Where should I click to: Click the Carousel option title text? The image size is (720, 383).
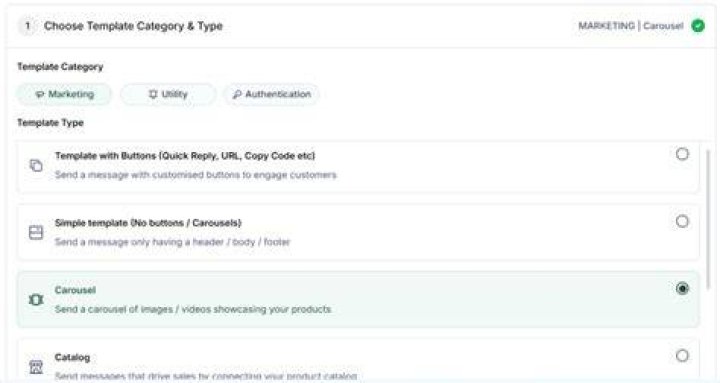(75, 290)
